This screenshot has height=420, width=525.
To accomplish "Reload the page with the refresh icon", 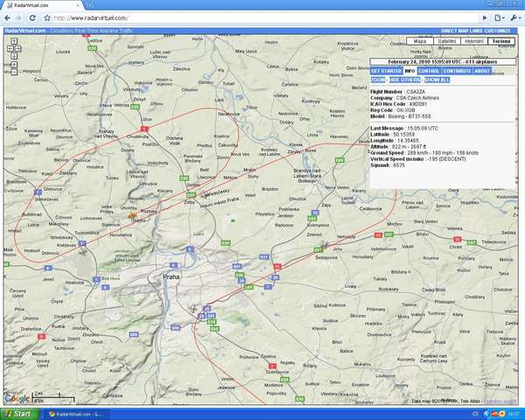I will [32, 18].
